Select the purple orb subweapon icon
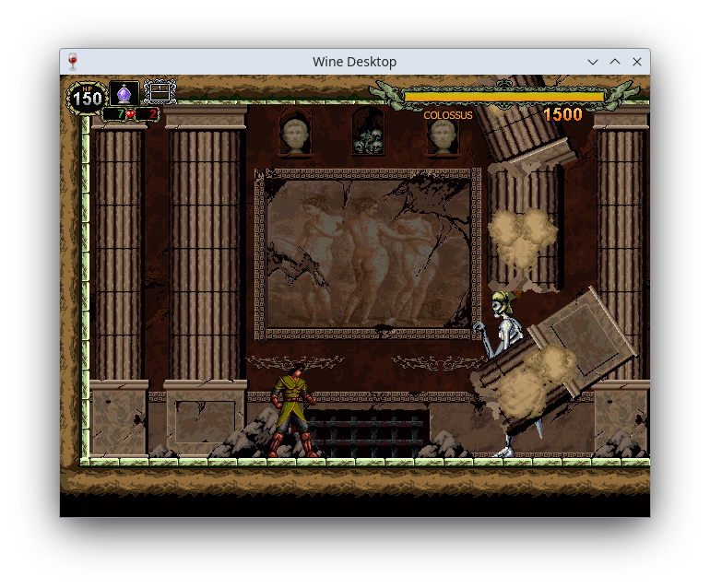The width and height of the screenshot is (710, 588). pos(124,93)
